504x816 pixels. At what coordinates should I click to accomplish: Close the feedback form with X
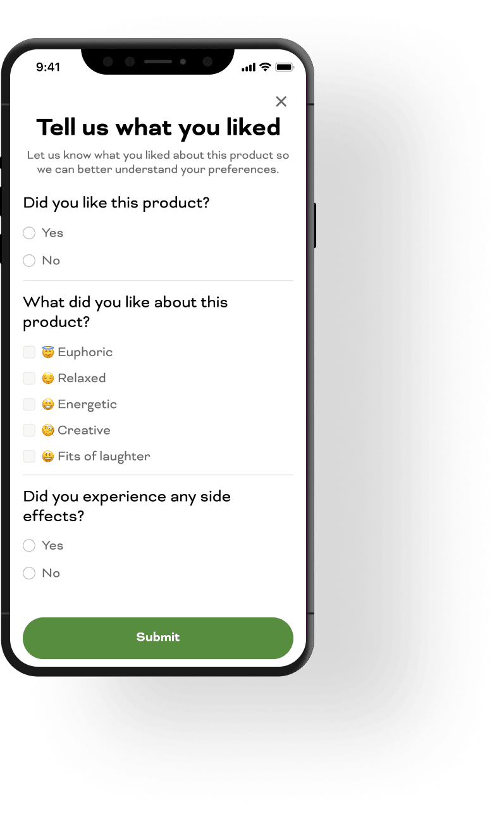click(x=281, y=102)
